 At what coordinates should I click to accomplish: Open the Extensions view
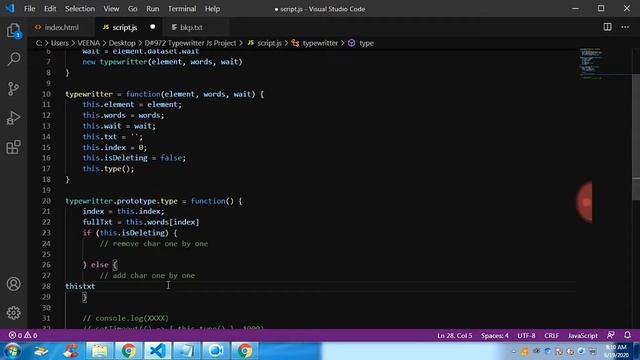pos(13,147)
